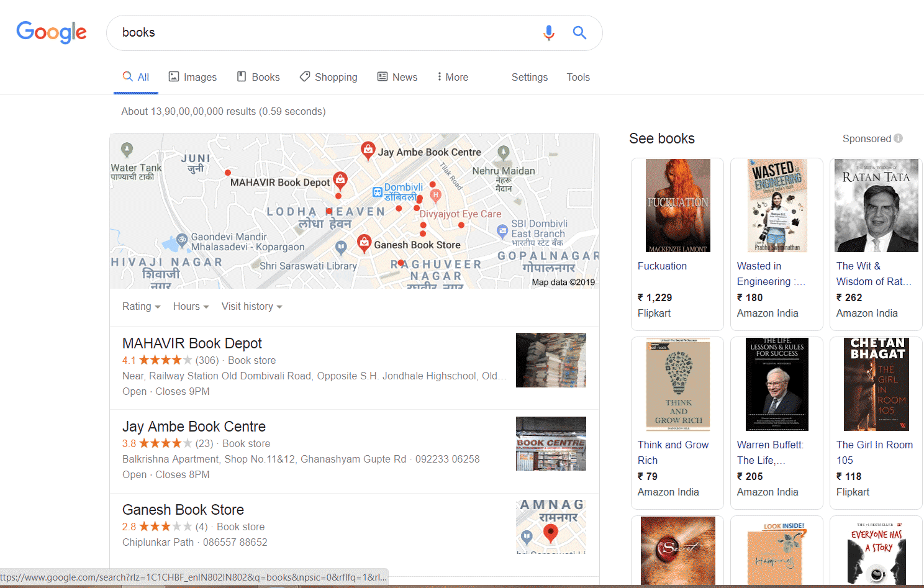This screenshot has height=588, width=924.
Task: Click the Divyajyot Eye Care map label
Action: pos(461,214)
